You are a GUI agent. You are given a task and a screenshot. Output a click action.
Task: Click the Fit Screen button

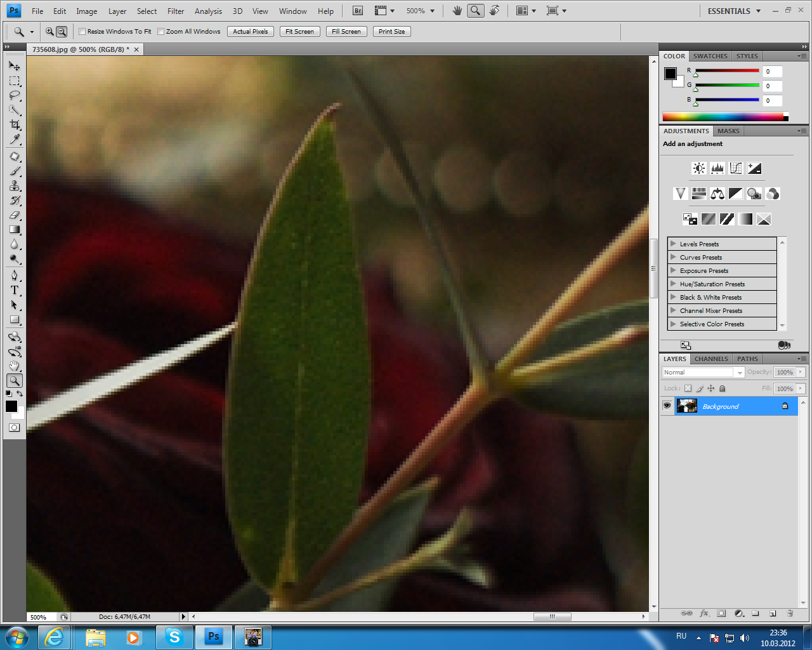pyautogui.click(x=299, y=32)
